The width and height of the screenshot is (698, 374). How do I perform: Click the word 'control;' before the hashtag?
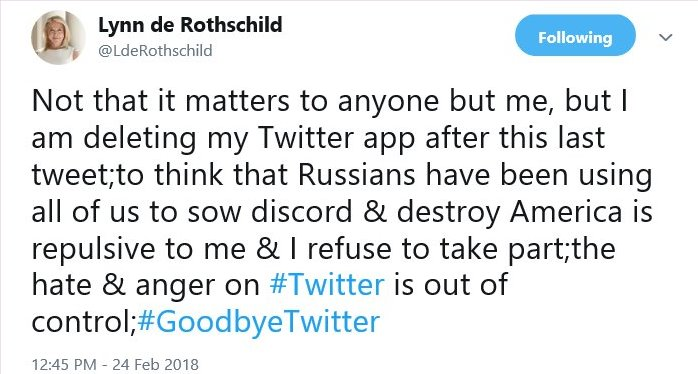[84, 321]
